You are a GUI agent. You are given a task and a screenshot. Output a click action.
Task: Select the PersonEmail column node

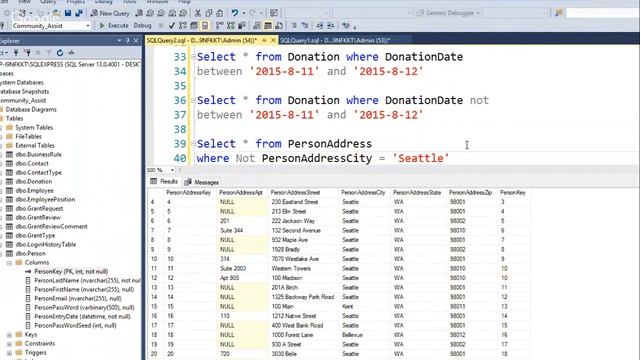(78, 298)
